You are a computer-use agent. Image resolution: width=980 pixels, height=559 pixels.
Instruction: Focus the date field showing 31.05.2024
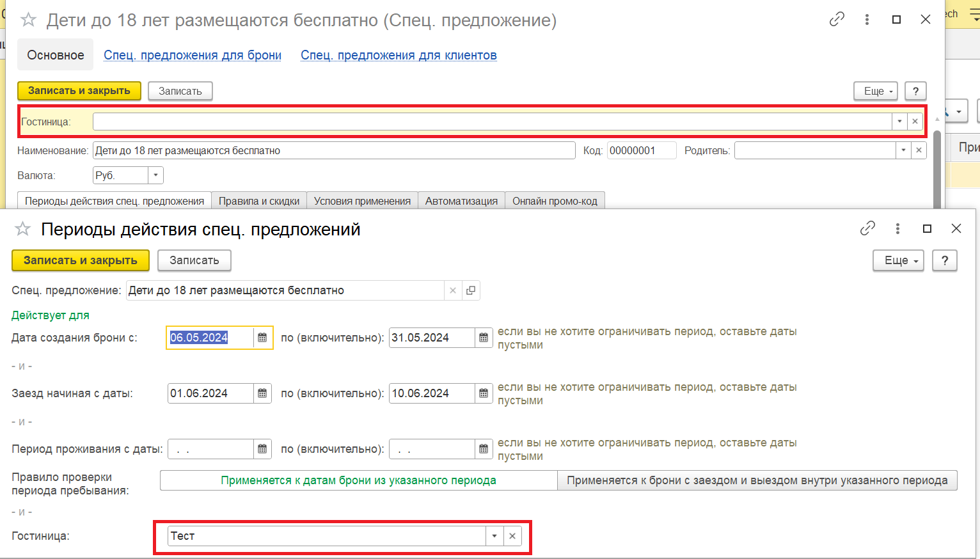[432, 338]
